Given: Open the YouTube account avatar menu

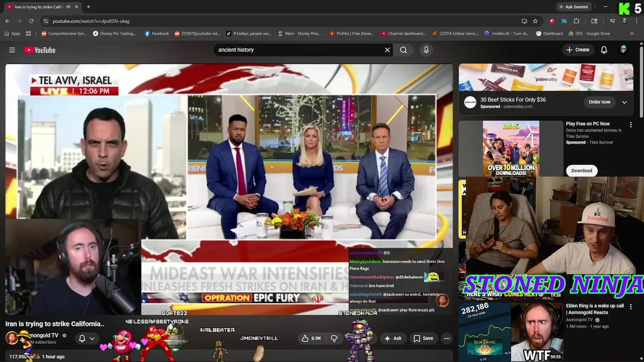Looking at the screenshot, I should (623, 50).
